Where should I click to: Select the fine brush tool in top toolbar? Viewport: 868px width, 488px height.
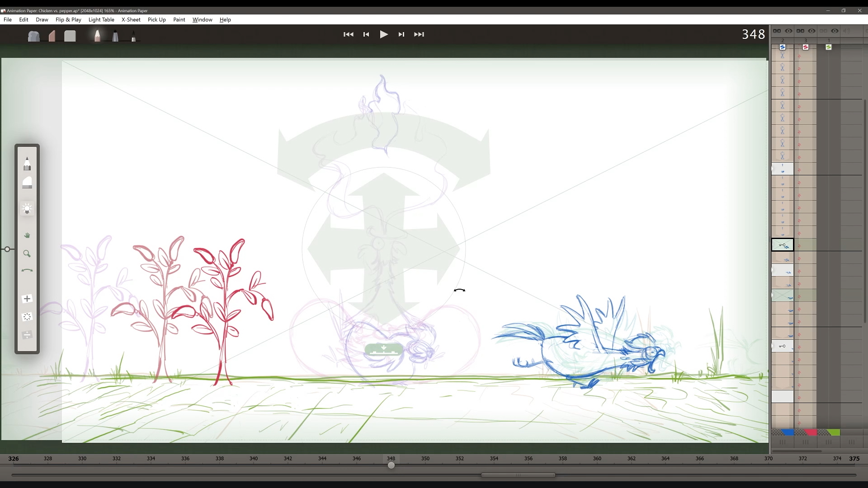pyautogui.click(x=133, y=37)
